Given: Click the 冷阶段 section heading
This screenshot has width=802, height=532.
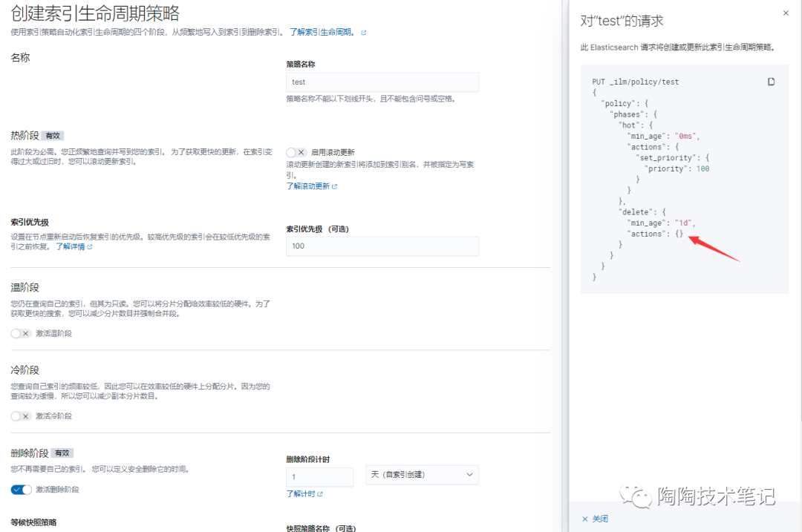Looking at the screenshot, I should pyautogui.click(x=25, y=370).
